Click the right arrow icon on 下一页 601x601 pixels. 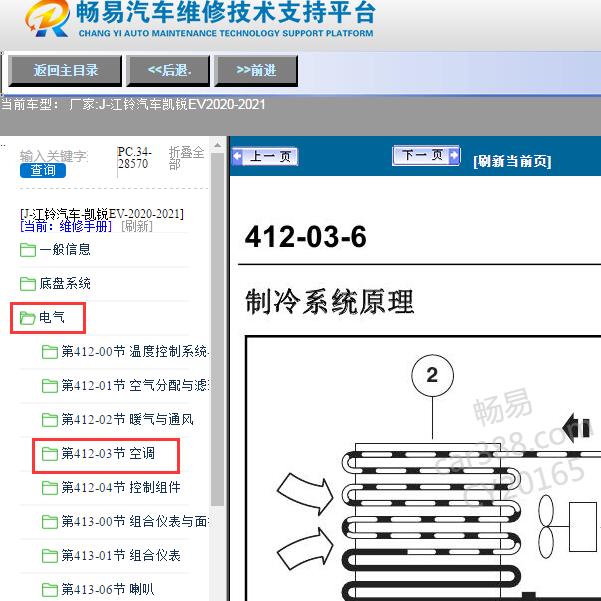click(454, 155)
